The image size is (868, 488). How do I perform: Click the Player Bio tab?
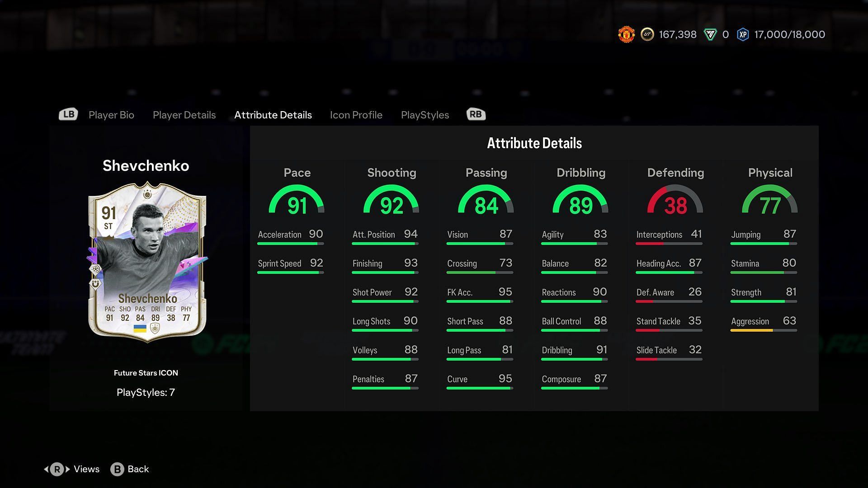(111, 114)
